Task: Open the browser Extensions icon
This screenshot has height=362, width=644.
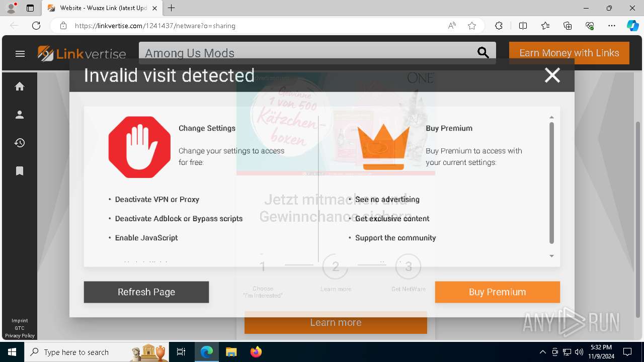Action: point(499,26)
